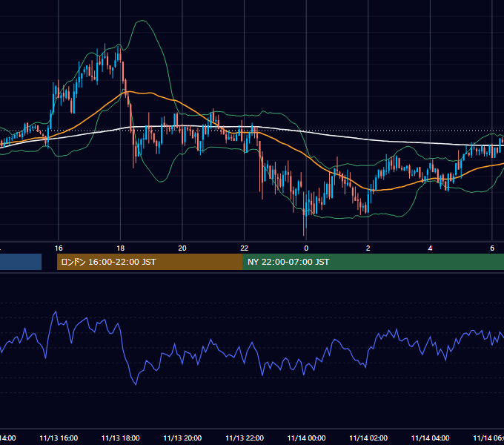504x445 pixels.
Task: Click the upper axis hour label 4
Action: [x=430, y=248]
